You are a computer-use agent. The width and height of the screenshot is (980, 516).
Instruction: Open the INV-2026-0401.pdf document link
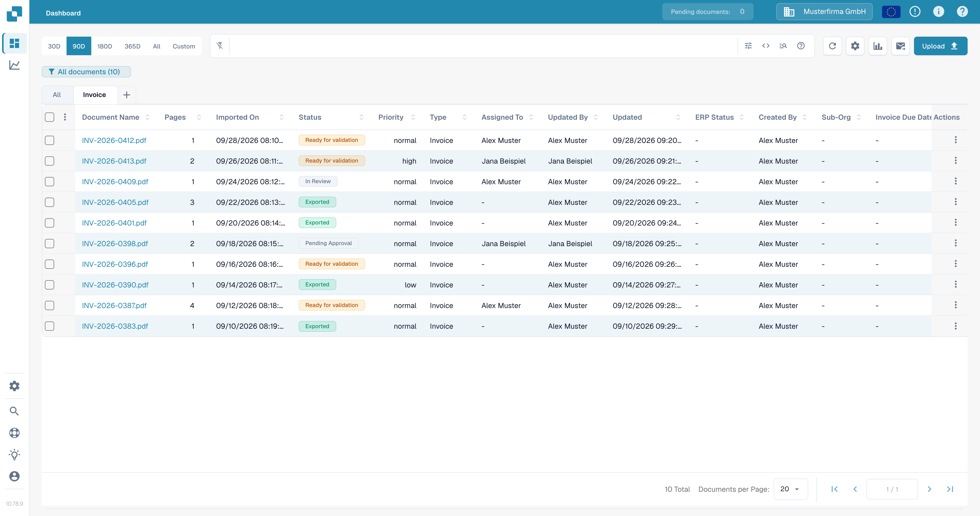tap(114, 223)
